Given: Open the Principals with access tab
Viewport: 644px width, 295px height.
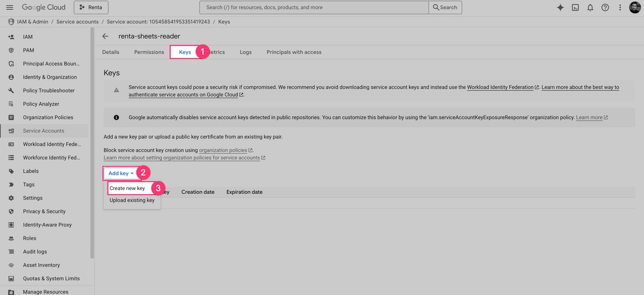Looking at the screenshot, I should [294, 52].
